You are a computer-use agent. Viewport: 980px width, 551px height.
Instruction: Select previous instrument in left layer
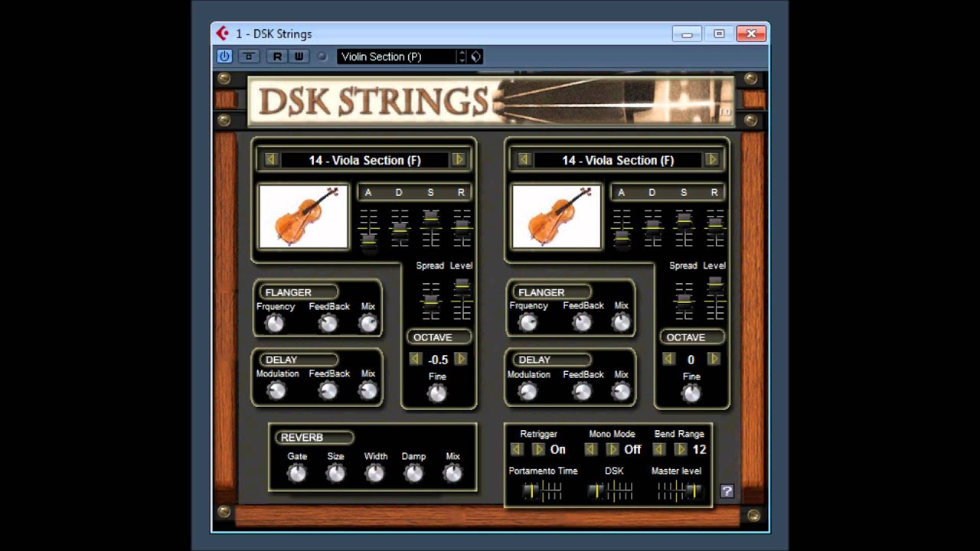tap(270, 159)
